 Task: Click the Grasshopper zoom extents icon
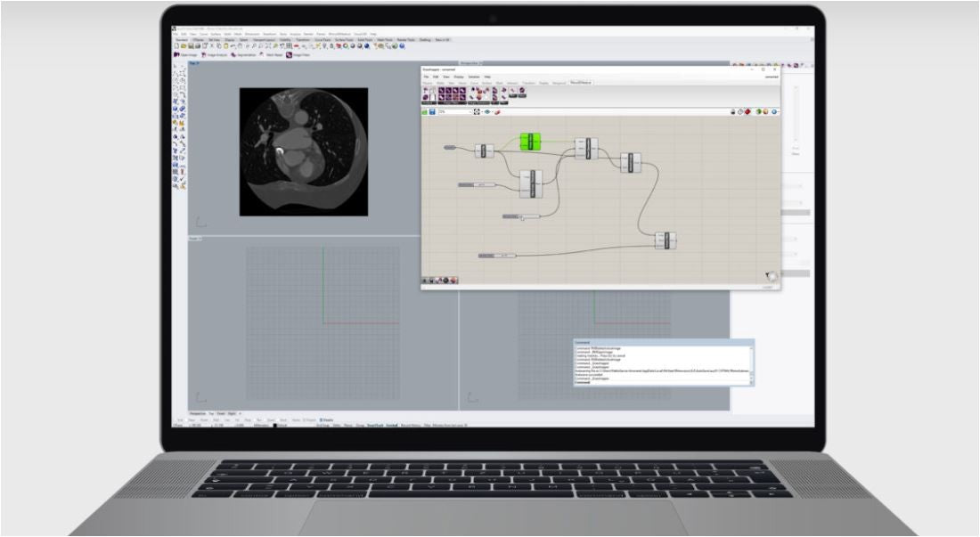point(477,111)
